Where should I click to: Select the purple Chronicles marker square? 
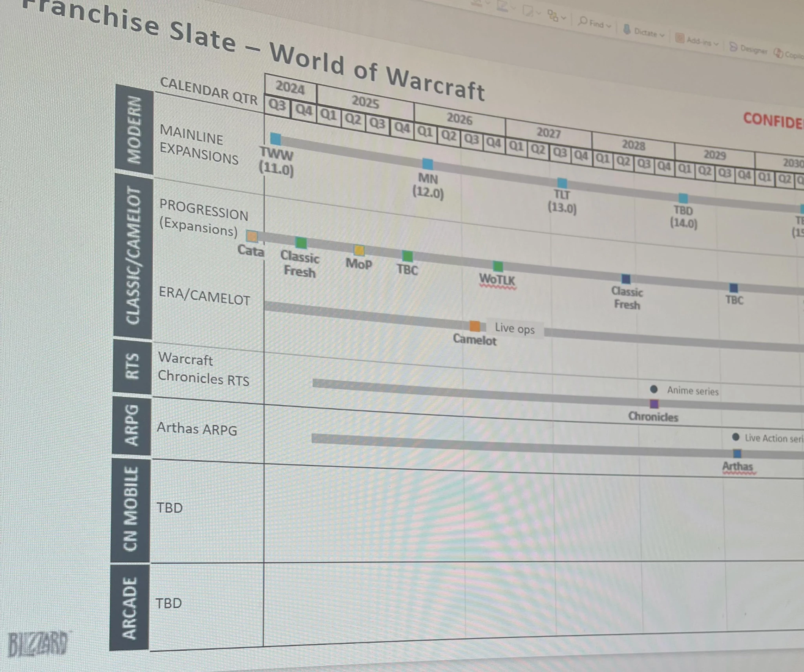pyautogui.click(x=654, y=404)
